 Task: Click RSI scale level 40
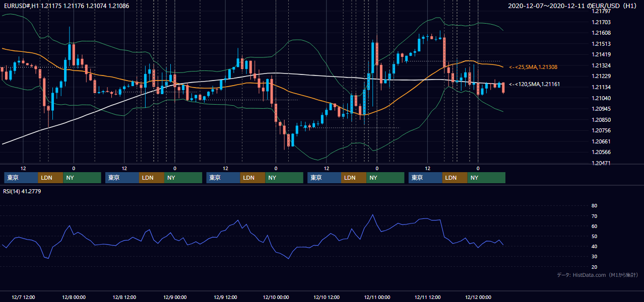click(x=594, y=246)
